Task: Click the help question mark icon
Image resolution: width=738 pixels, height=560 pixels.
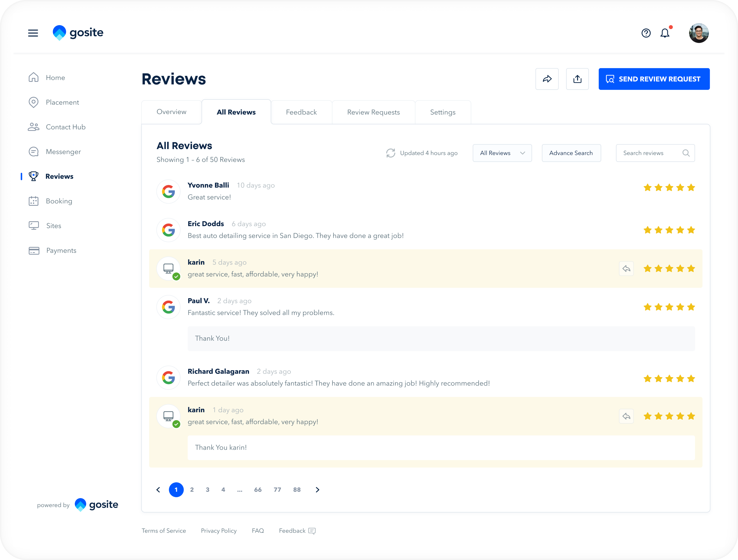Action: (x=646, y=33)
